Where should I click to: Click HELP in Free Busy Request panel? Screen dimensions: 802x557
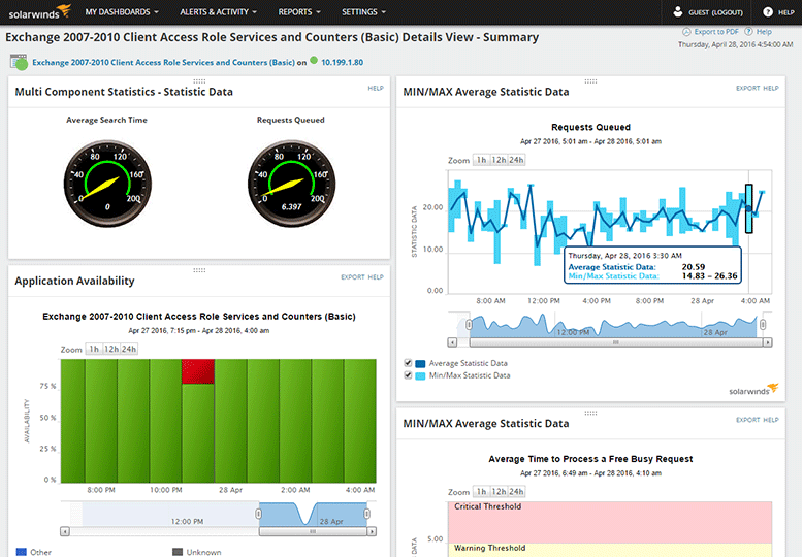click(771, 420)
